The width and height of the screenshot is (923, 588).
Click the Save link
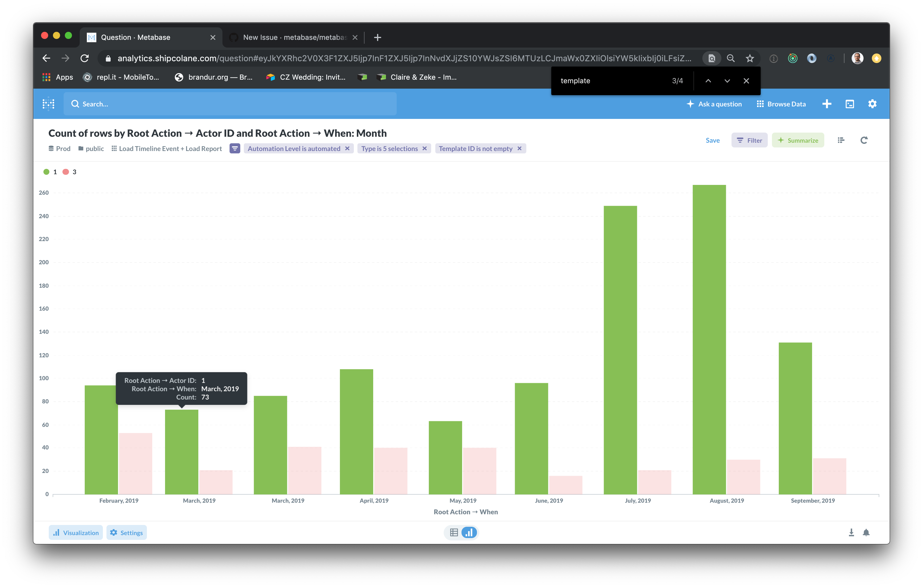pyautogui.click(x=712, y=140)
